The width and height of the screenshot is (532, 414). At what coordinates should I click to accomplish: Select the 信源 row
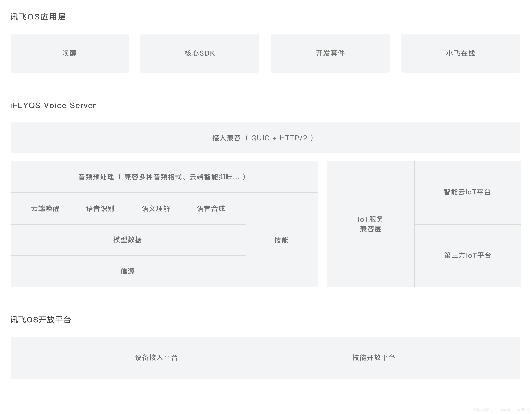(x=127, y=271)
